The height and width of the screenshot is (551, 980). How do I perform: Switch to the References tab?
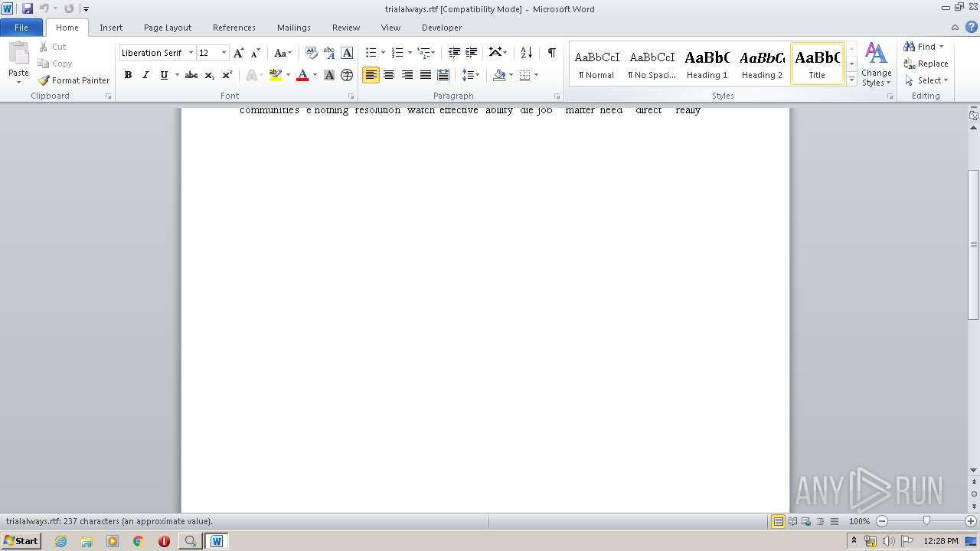[x=234, y=28]
